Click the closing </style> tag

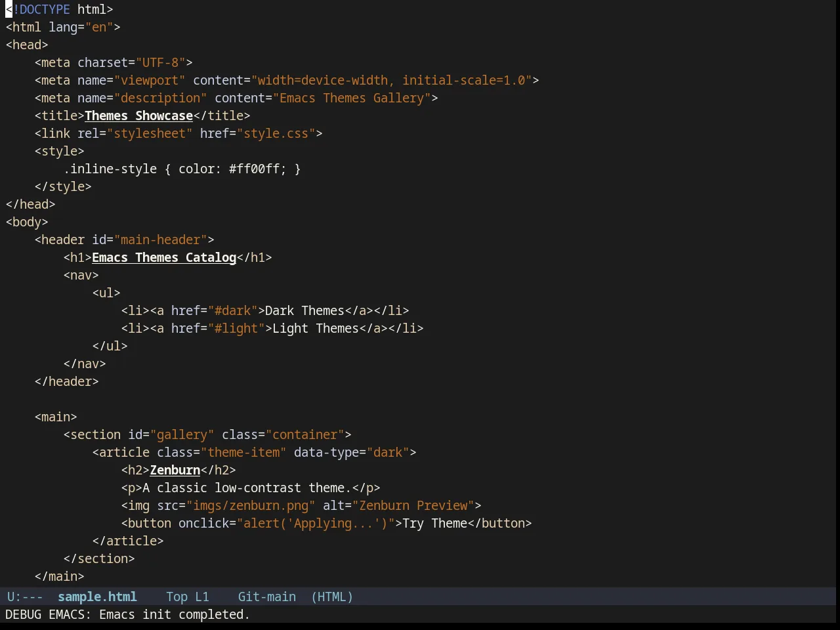(63, 186)
